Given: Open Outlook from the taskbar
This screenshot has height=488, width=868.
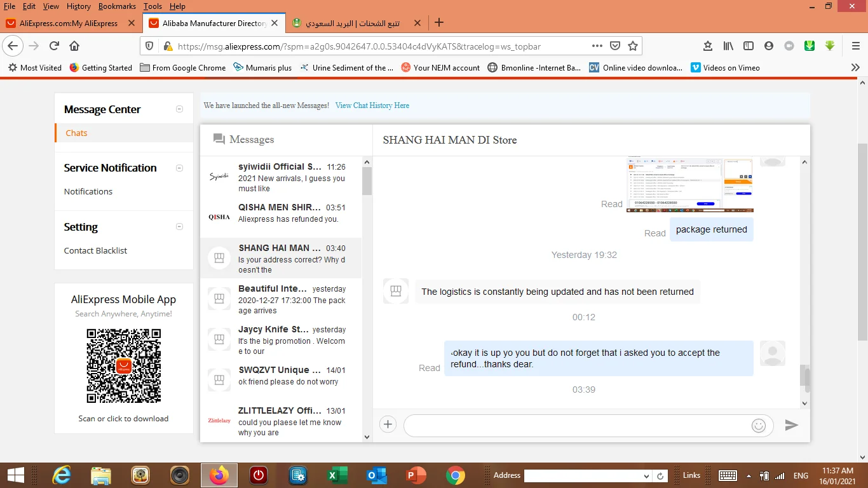Looking at the screenshot, I should (x=376, y=475).
